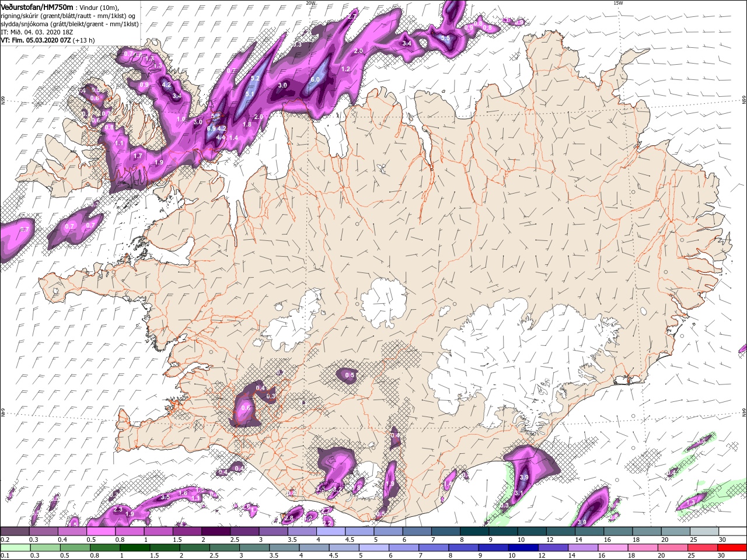
Task: Pick the dark teal 8–9 swatch, upper legend
Action: (x=474, y=531)
